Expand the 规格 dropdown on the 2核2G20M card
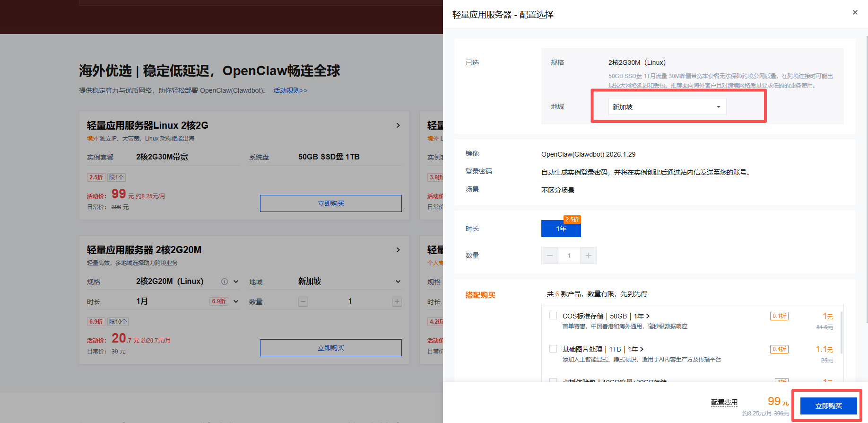This screenshot has height=423, width=868. tap(236, 282)
